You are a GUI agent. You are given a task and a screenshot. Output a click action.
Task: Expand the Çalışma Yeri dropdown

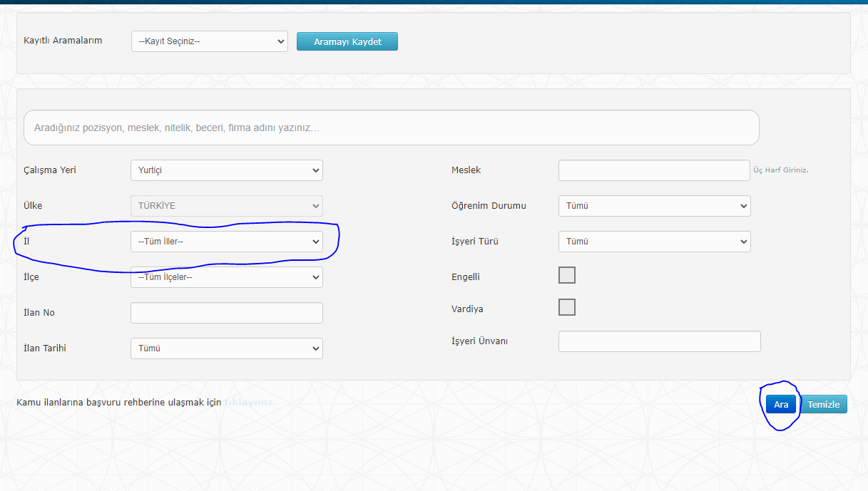[226, 170]
